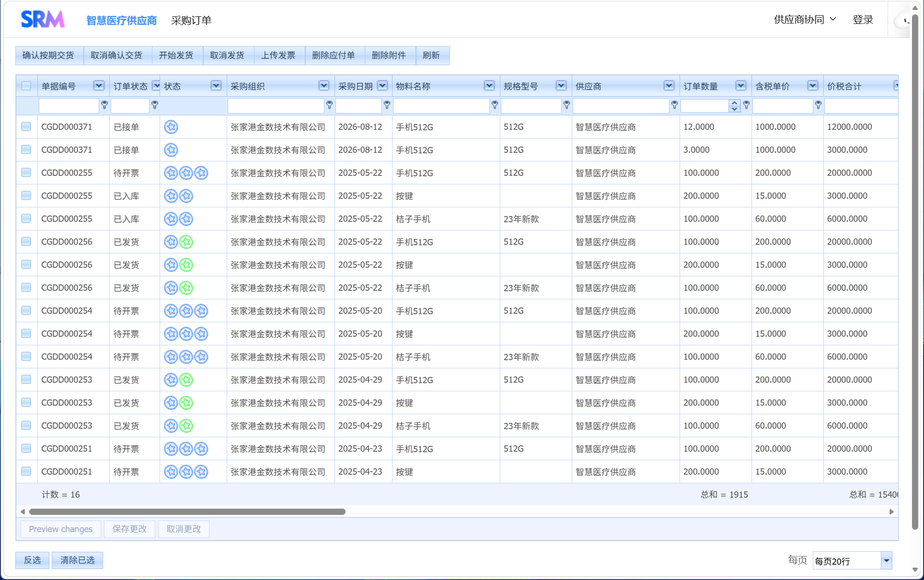924x580 pixels.
Task: Expand the 供应商协同 menu
Action: coord(805,20)
